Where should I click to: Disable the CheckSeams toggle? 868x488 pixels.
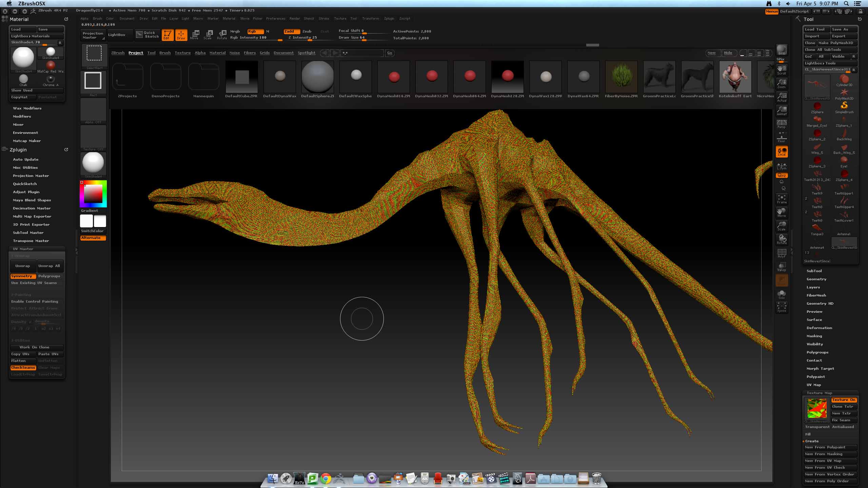pos(23,368)
